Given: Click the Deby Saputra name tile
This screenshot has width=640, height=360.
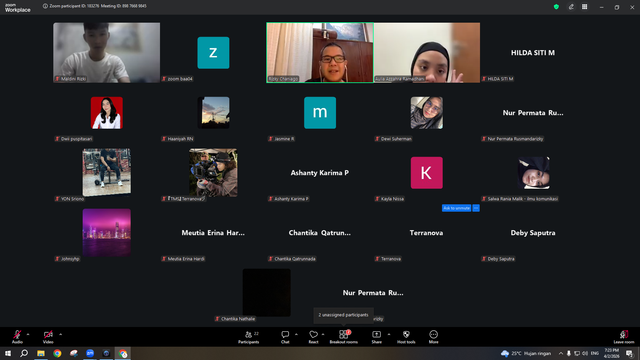Looking at the screenshot, I should (x=533, y=233).
